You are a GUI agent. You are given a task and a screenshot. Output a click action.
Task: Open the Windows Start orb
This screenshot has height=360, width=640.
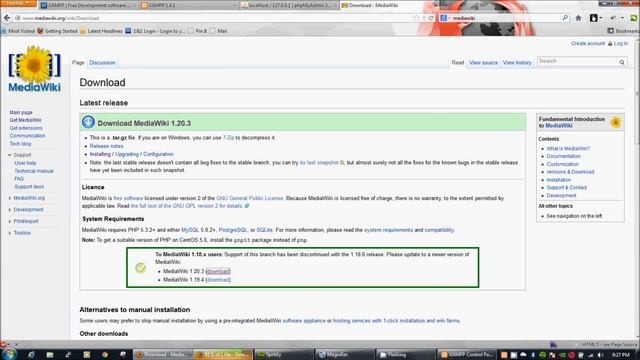[x=9, y=354]
